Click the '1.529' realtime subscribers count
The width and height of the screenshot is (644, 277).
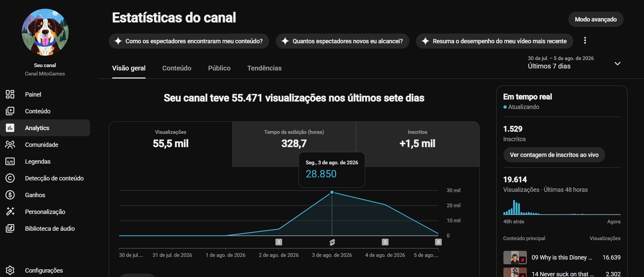point(513,129)
